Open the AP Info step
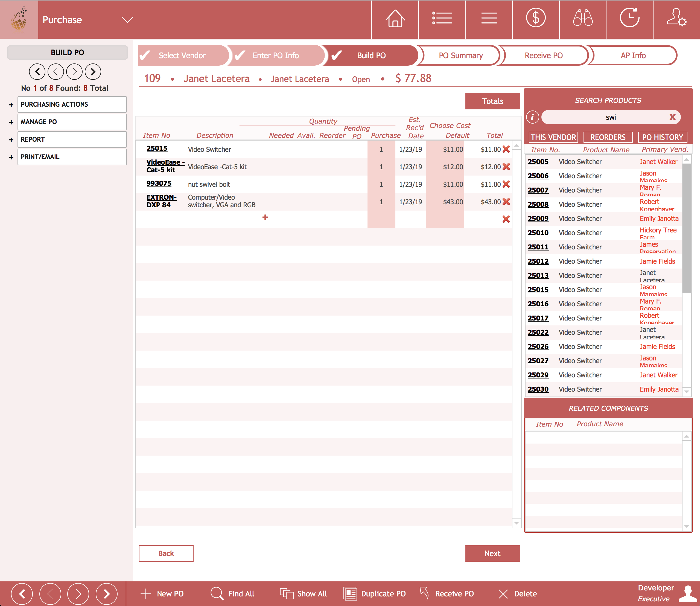Image resolution: width=700 pixels, height=606 pixels. [x=633, y=56]
